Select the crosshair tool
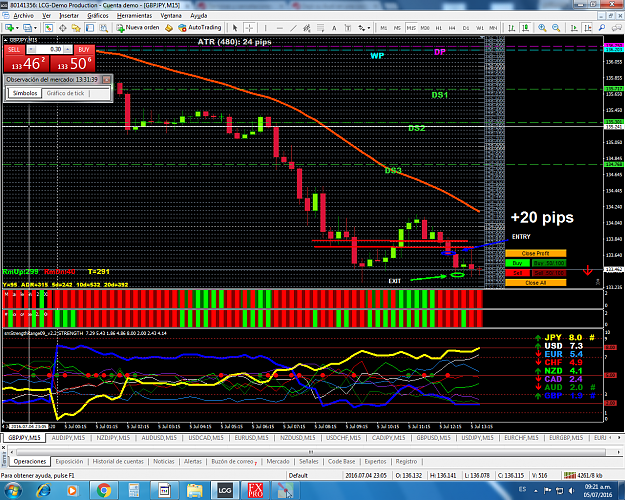The width and height of the screenshot is (625, 500). pyautogui.click(x=249, y=28)
